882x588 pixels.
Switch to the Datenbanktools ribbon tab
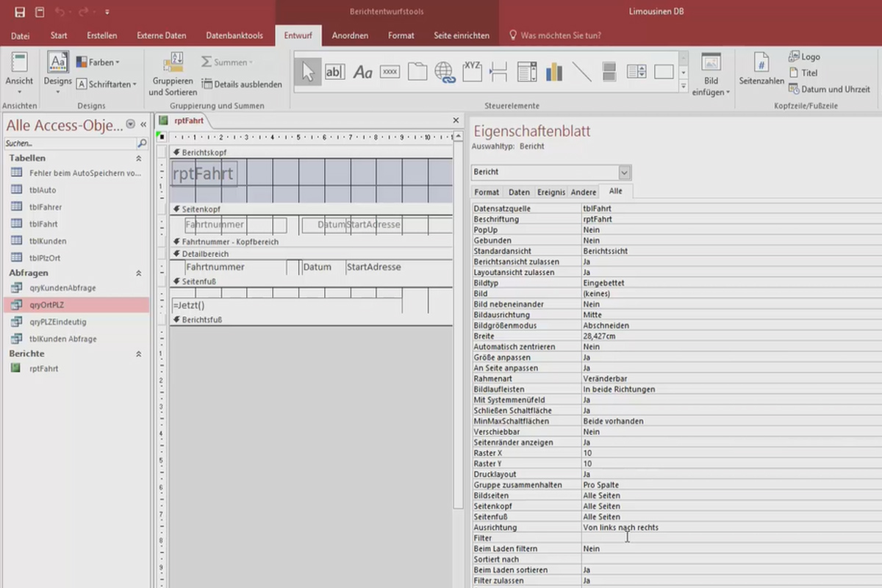coord(234,35)
